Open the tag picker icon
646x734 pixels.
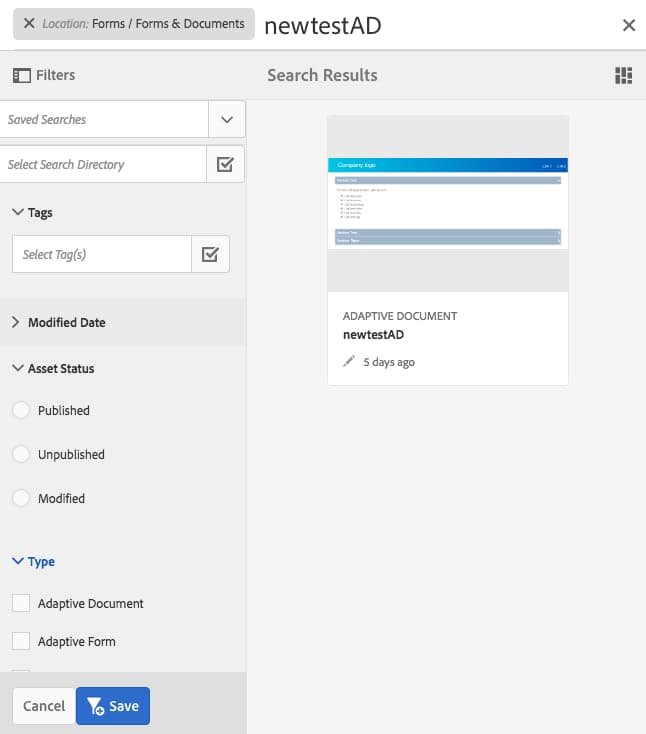(x=210, y=254)
